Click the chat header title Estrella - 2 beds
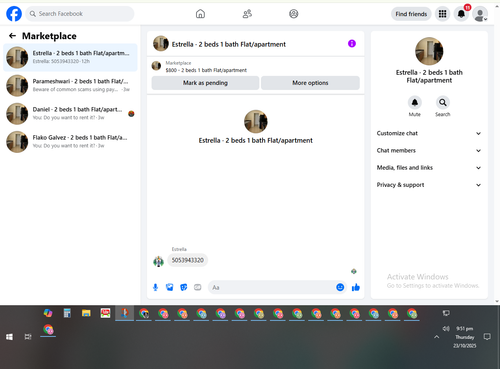500x369 pixels. click(x=229, y=44)
